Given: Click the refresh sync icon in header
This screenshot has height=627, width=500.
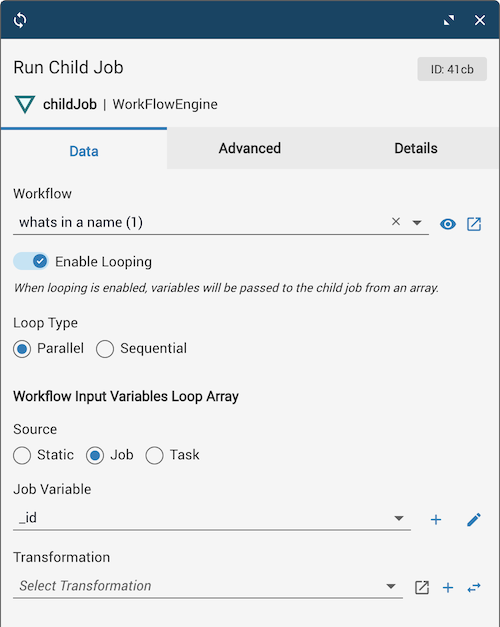Looking at the screenshot, I should [20, 20].
